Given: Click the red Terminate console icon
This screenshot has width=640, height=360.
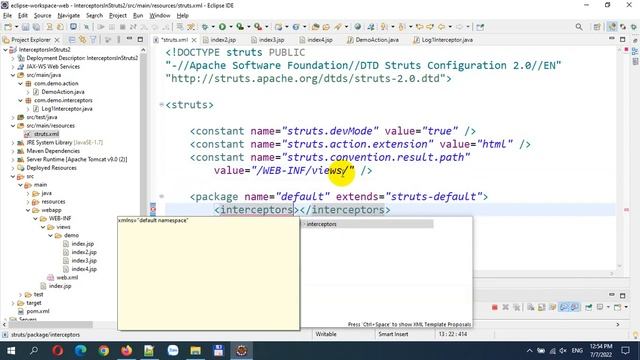Looking at the screenshot, I should pyautogui.click(x=494, y=307).
